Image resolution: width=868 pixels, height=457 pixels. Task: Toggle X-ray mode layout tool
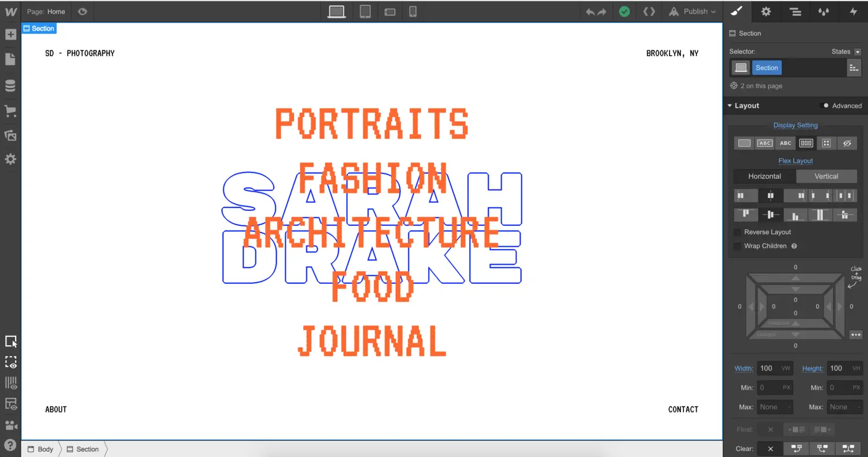tap(10, 404)
